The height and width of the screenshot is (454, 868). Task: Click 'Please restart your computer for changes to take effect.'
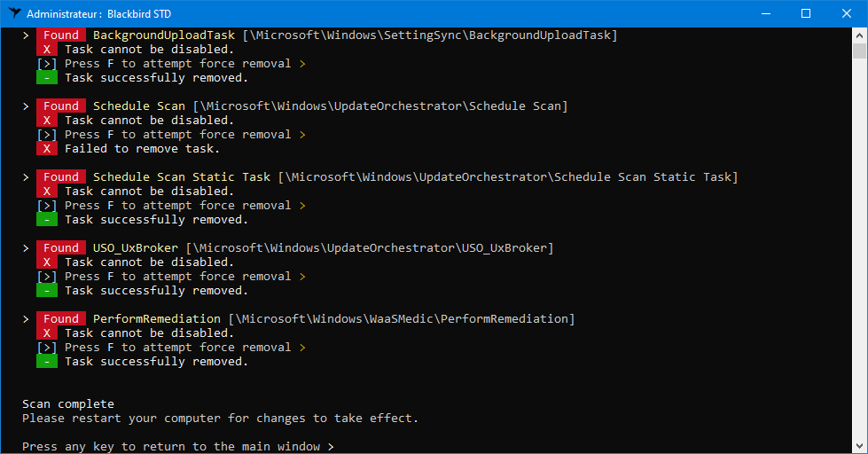pos(220,418)
